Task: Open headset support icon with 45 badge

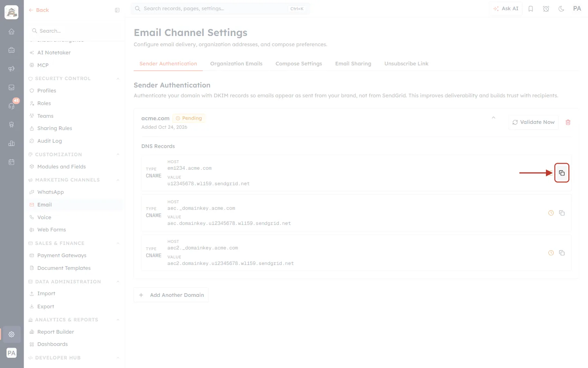Action: (11, 106)
